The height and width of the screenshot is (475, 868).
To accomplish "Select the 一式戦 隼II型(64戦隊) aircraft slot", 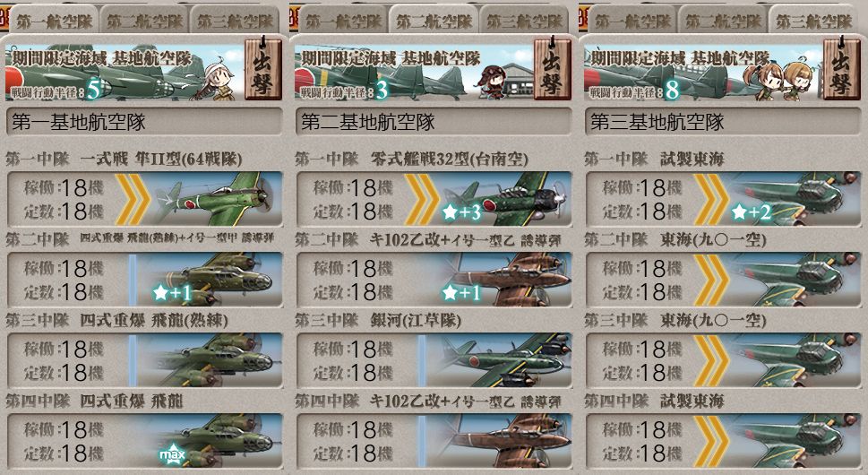I will [x=145, y=199].
